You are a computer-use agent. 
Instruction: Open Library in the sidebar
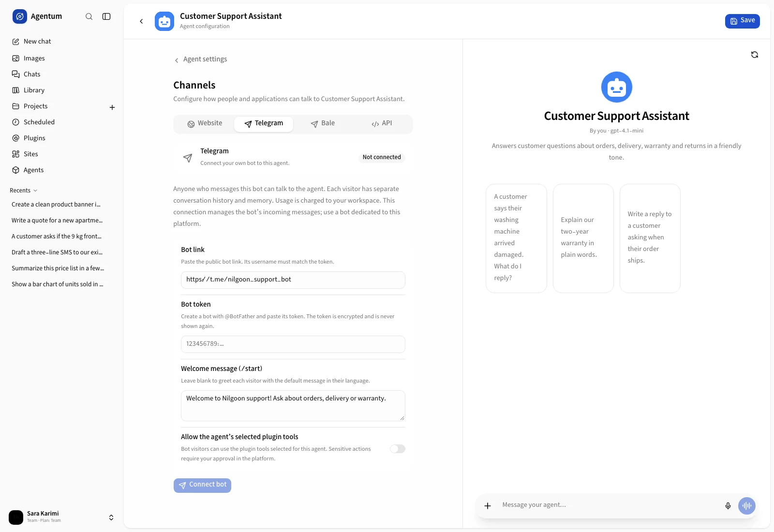click(x=62, y=90)
